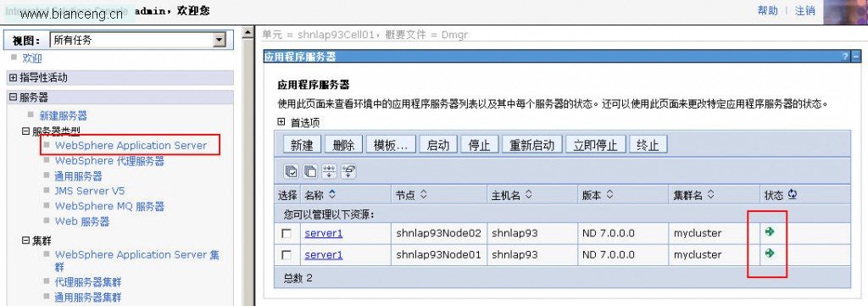The width and height of the screenshot is (868, 306).
Task: Open the 欢迎 navigation link
Action: click(x=32, y=58)
